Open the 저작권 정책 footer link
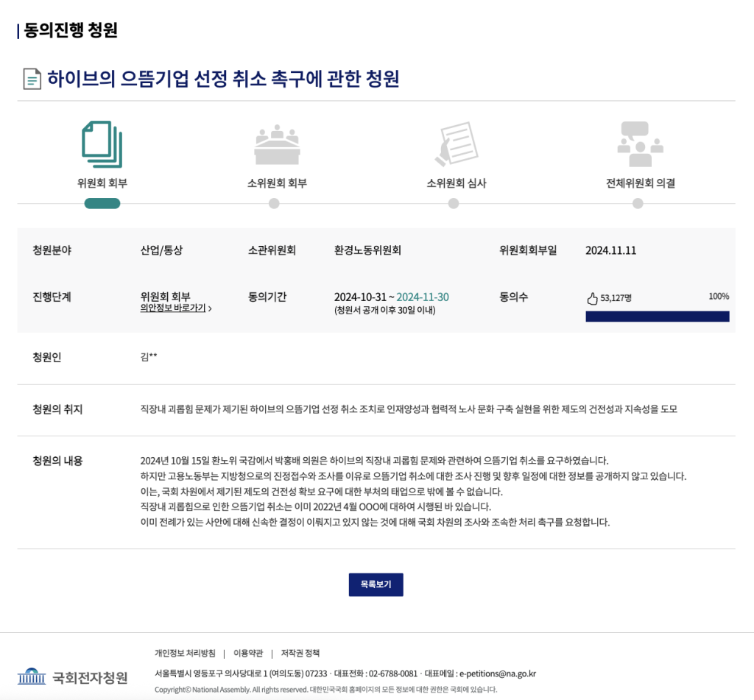 point(300,653)
